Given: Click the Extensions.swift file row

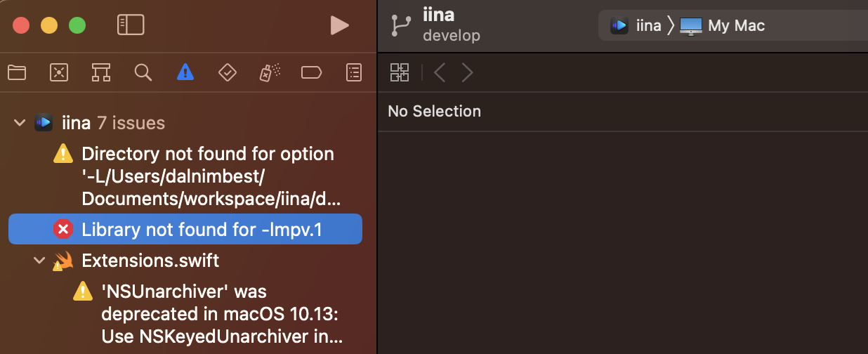Looking at the screenshot, I should [185, 261].
